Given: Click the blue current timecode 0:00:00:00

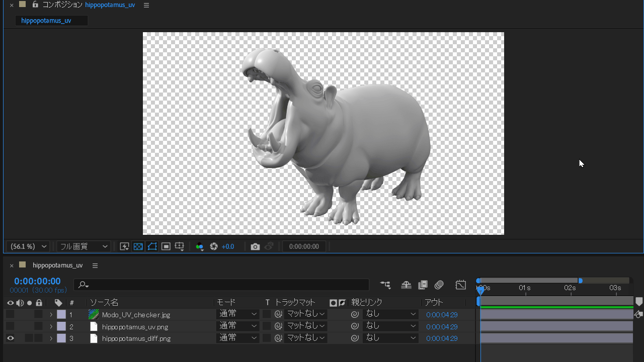Looking at the screenshot, I should tap(37, 281).
